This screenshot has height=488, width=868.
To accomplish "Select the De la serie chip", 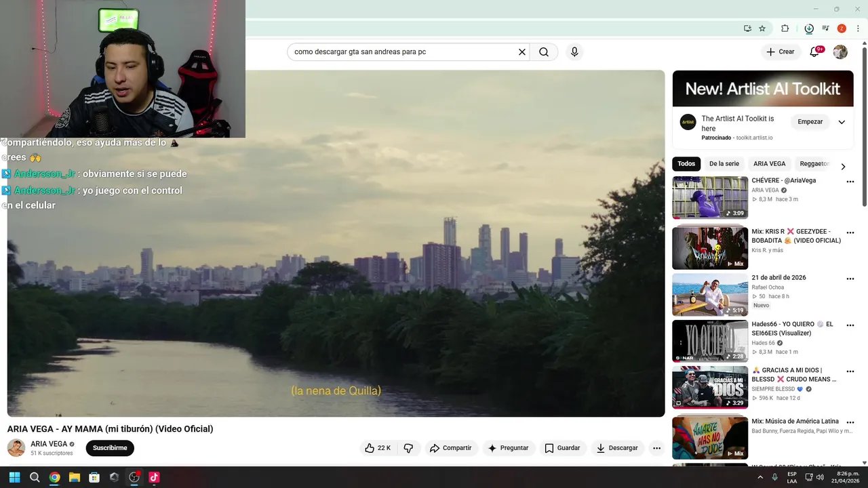I will tap(724, 164).
